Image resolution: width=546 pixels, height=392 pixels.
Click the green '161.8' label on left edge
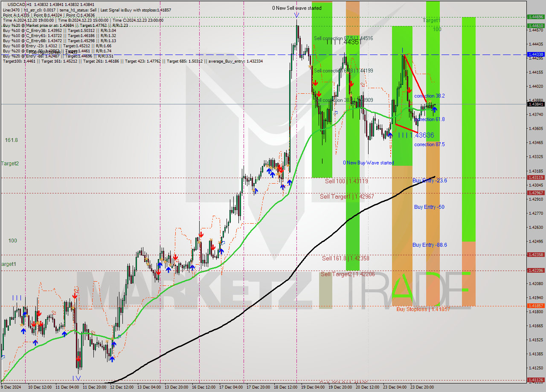coord(11,140)
